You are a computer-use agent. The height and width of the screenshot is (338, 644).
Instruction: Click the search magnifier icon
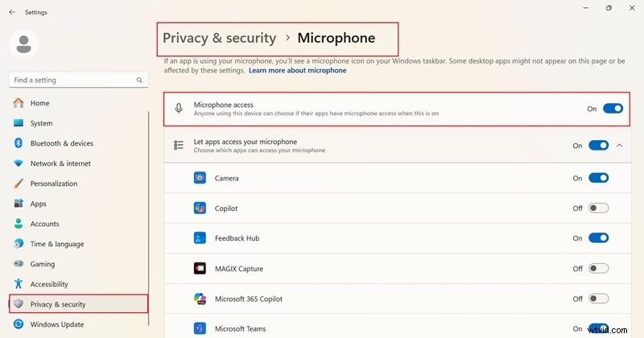point(139,80)
